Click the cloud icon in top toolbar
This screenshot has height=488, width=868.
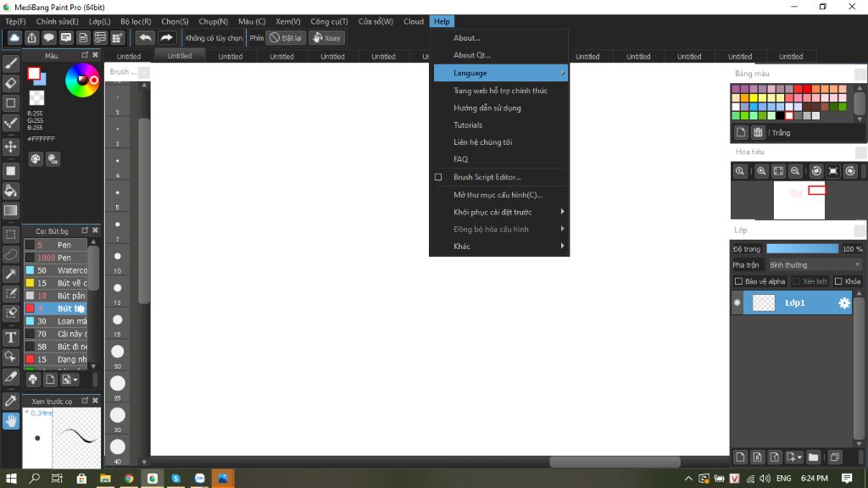(14, 37)
